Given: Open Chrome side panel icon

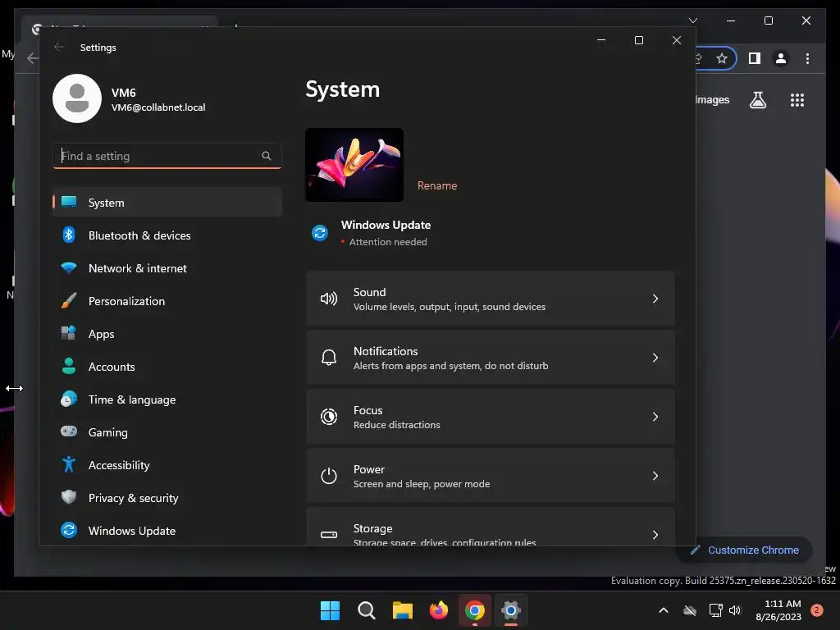Looking at the screenshot, I should [x=755, y=58].
